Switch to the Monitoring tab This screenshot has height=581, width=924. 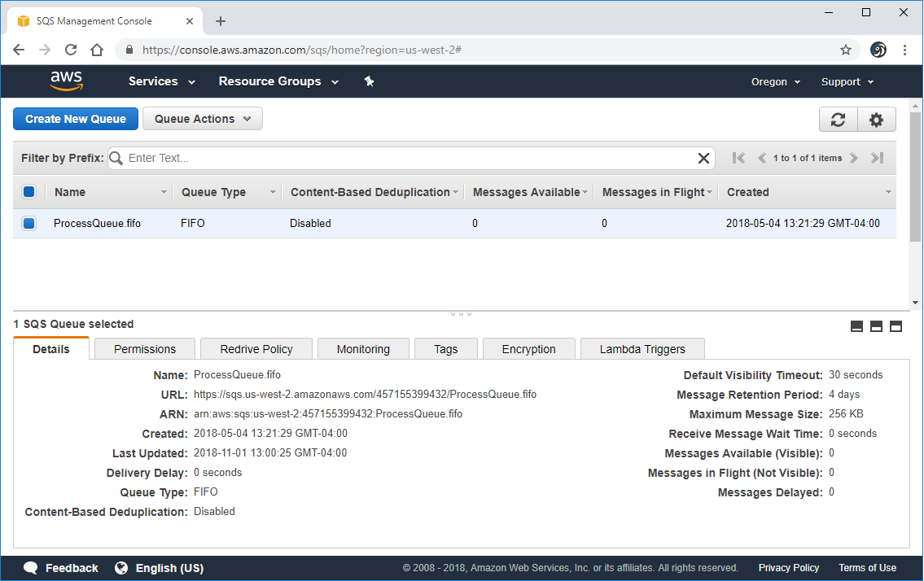tap(363, 349)
